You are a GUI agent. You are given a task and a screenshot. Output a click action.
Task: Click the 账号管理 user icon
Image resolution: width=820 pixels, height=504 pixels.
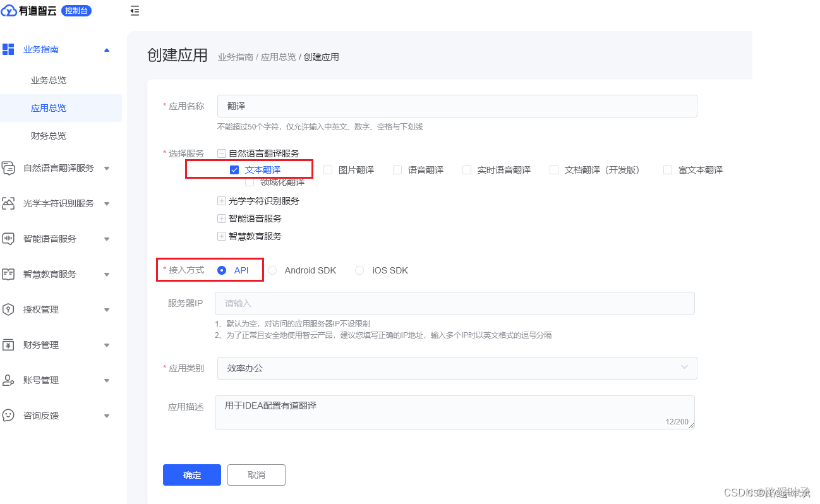coord(8,380)
